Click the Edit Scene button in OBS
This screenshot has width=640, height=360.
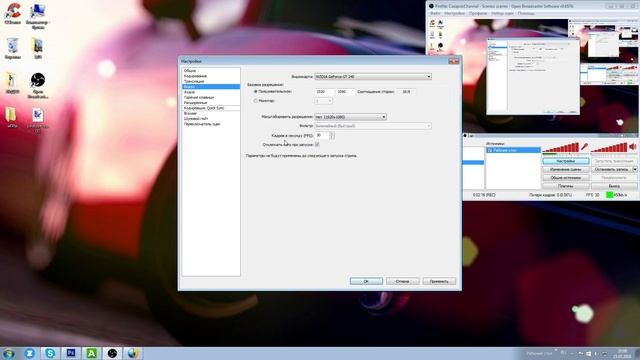[x=566, y=169]
